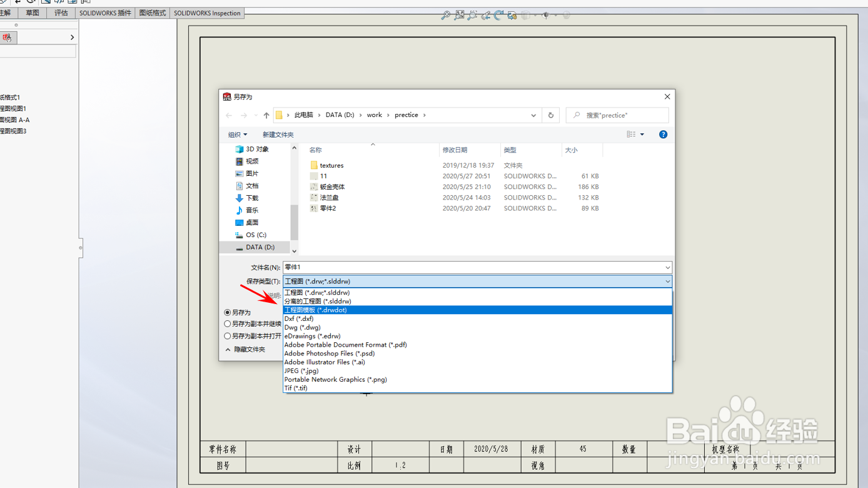This screenshot has width=868, height=488.
Task: Choose the 另存为副本并继续 option
Action: click(226, 323)
